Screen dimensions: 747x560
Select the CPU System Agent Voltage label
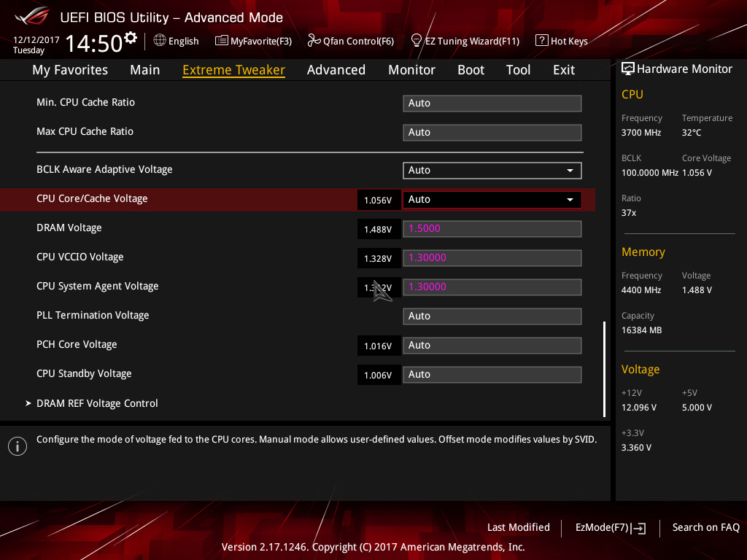(98, 286)
